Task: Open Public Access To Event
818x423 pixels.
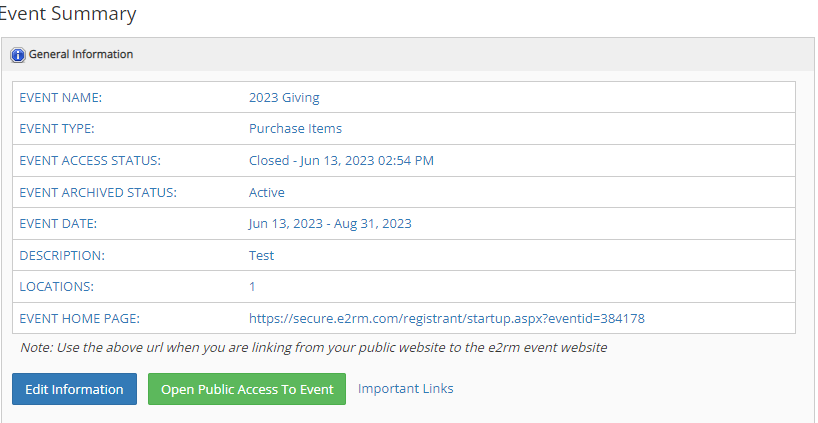Action: click(x=247, y=389)
